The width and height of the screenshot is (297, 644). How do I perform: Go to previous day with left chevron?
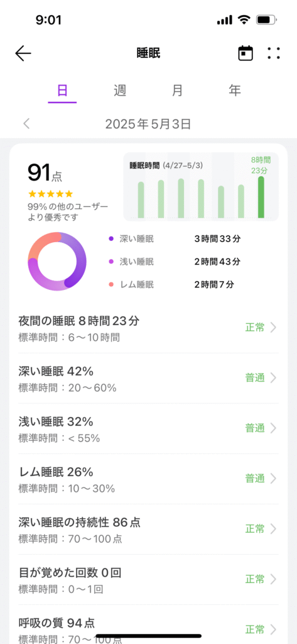[26, 124]
